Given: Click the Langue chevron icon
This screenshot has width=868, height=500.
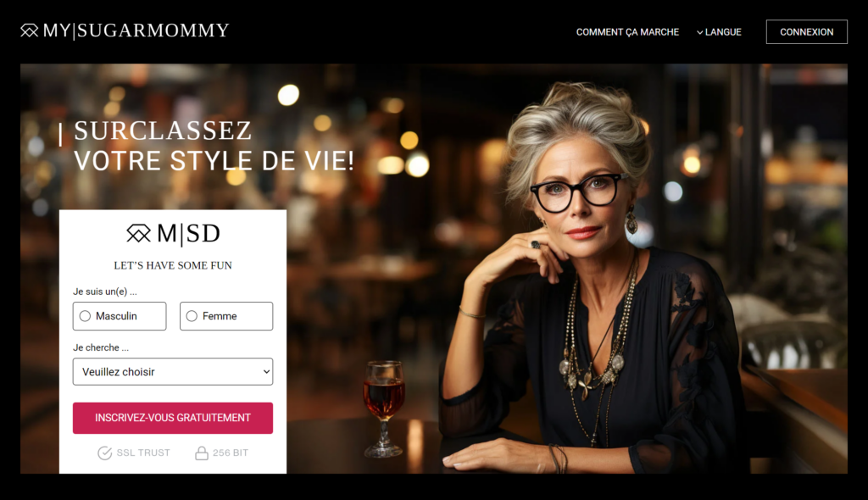Looking at the screenshot, I should pyautogui.click(x=699, y=33).
